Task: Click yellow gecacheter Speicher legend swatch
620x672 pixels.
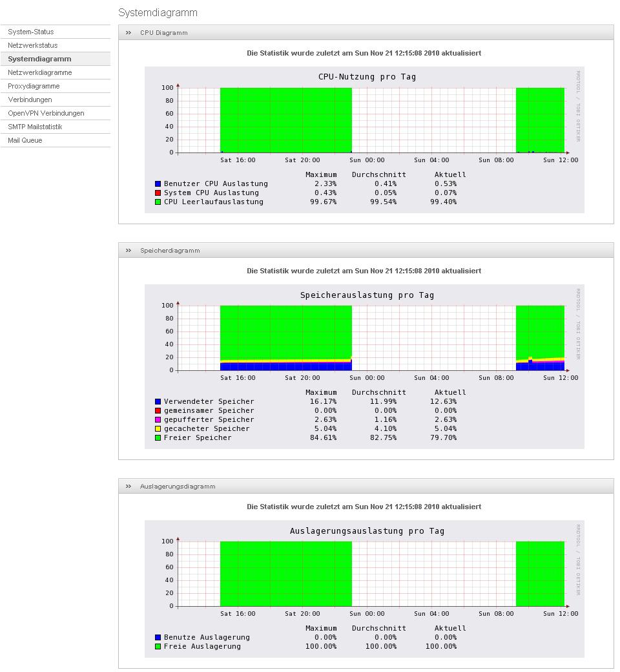Action: [158, 428]
